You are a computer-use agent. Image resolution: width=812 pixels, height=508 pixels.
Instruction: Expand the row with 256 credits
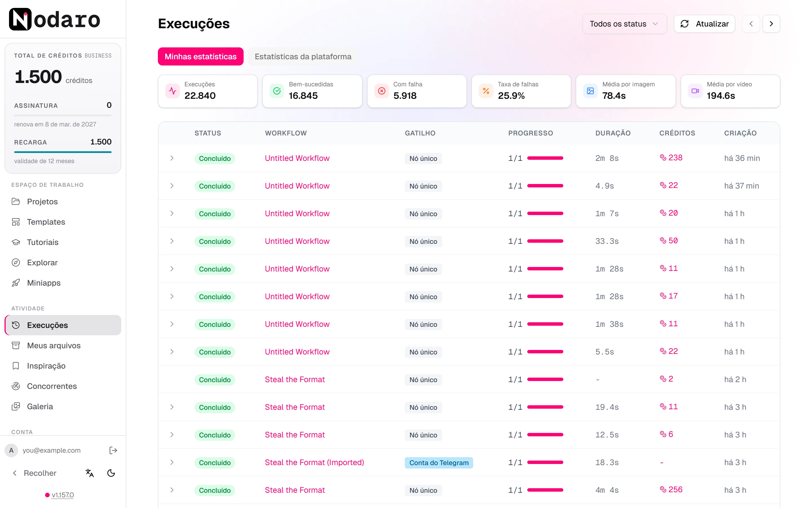point(172,490)
